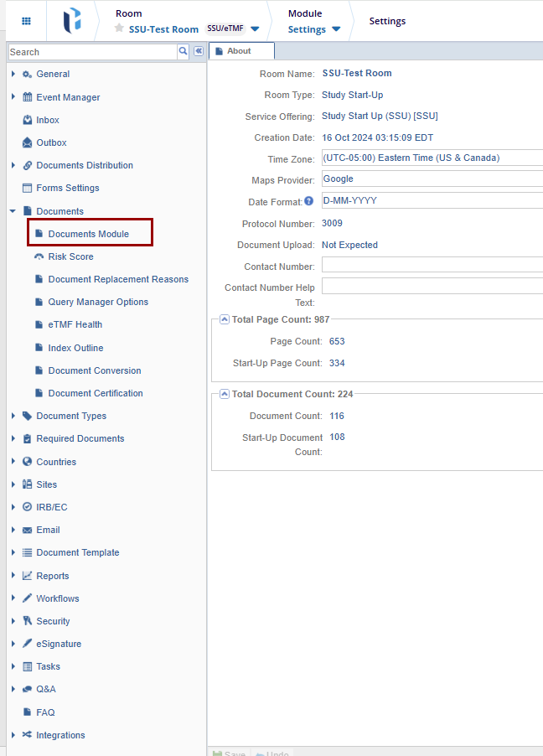Select Documents Module in the tree

coord(88,234)
